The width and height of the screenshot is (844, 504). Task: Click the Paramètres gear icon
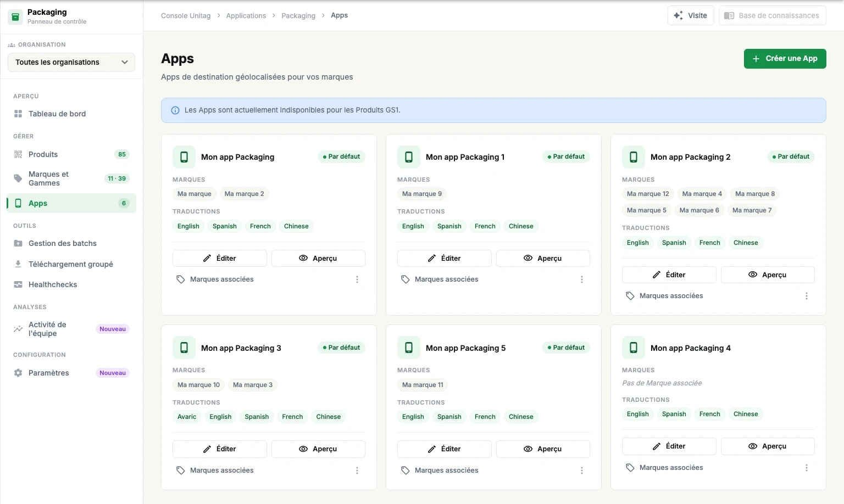pos(18,373)
